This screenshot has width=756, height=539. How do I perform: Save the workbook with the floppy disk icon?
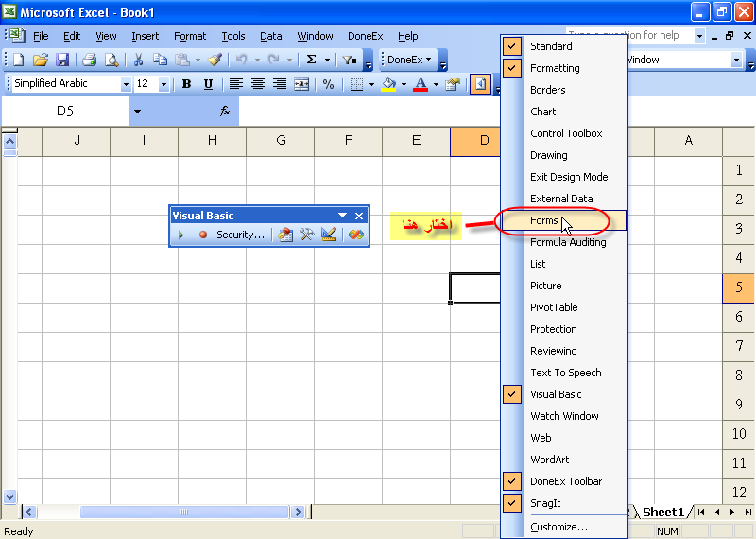click(x=62, y=60)
